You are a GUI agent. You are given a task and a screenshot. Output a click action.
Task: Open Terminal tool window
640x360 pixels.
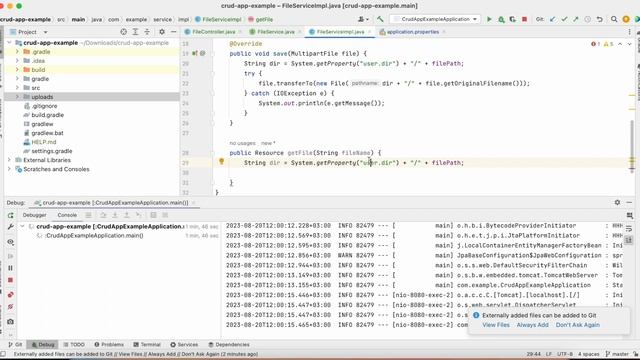point(147,344)
